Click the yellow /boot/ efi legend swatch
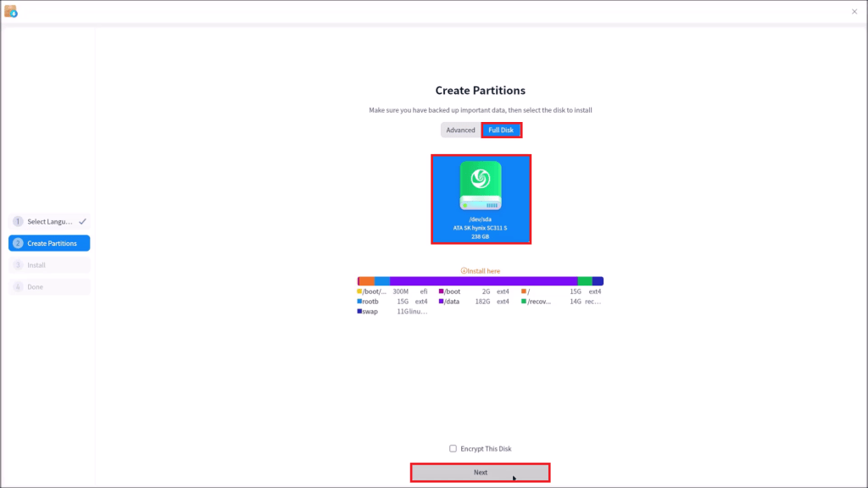Screen dimensions: 868x488 point(359,291)
